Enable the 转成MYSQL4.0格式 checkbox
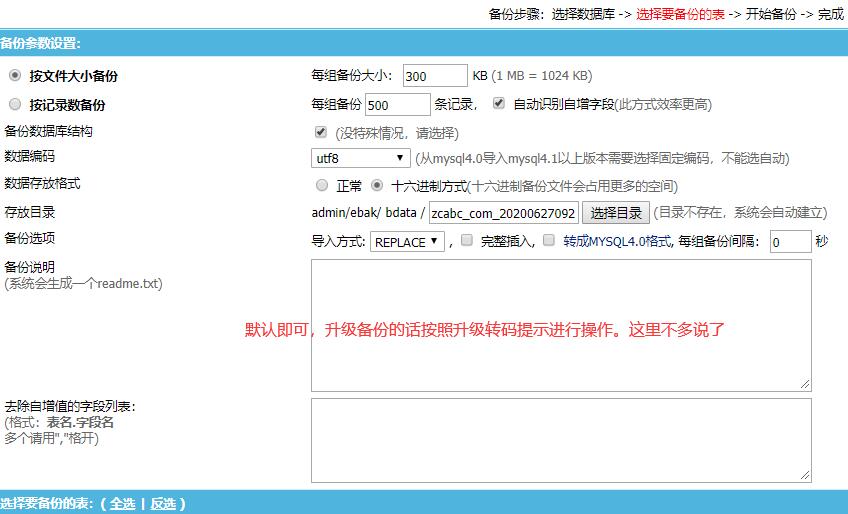Viewport: 848px width, 514px height. pyautogui.click(x=549, y=240)
